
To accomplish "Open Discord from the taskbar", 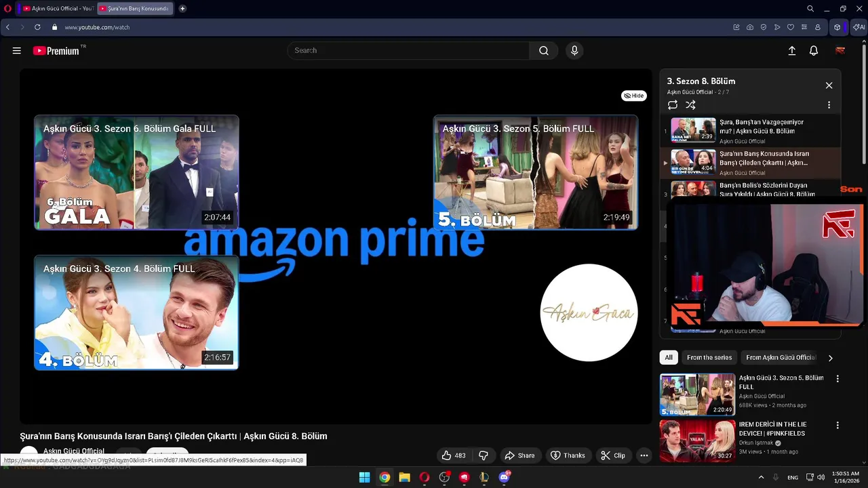I will pyautogui.click(x=504, y=477).
